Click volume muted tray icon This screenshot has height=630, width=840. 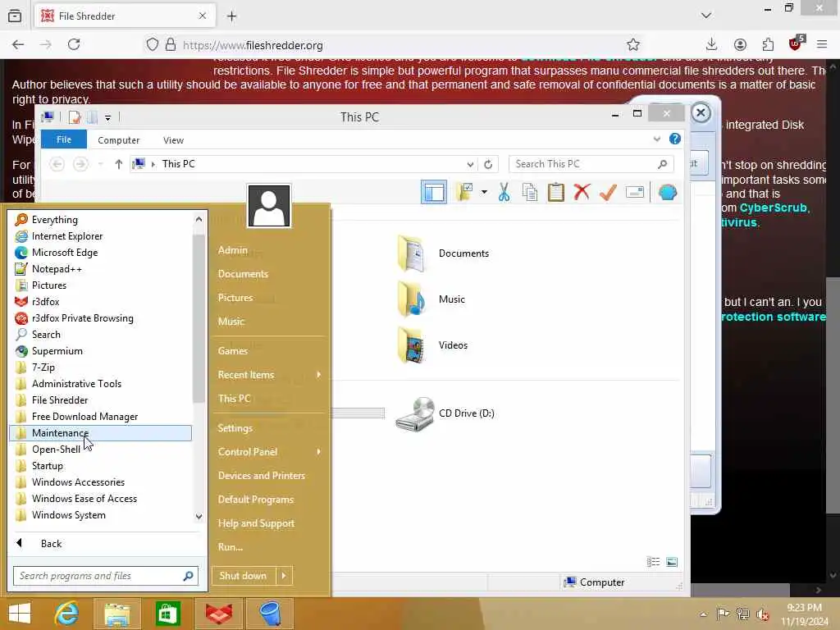click(763, 615)
